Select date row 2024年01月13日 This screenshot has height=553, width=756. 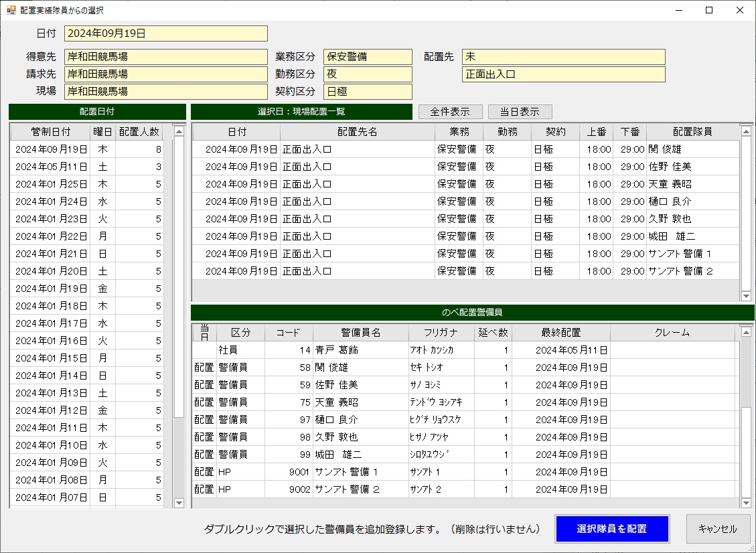pyautogui.click(x=87, y=393)
